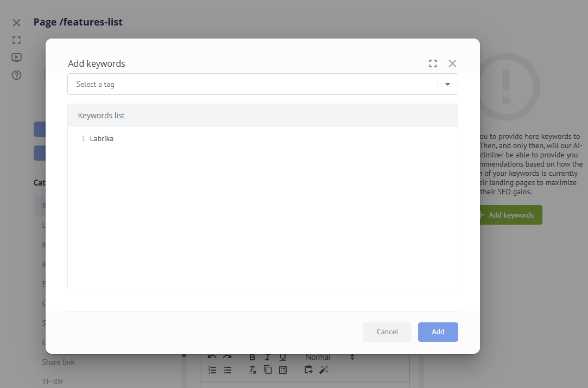Click the green Add keywords button
This screenshot has width=588, height=388.
pos(510,215)
